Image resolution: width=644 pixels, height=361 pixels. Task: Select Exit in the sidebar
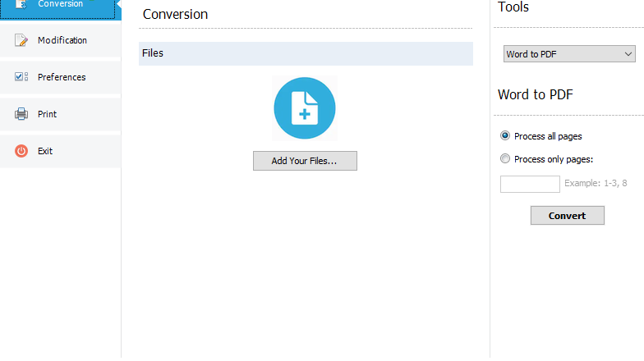(61, 151)
